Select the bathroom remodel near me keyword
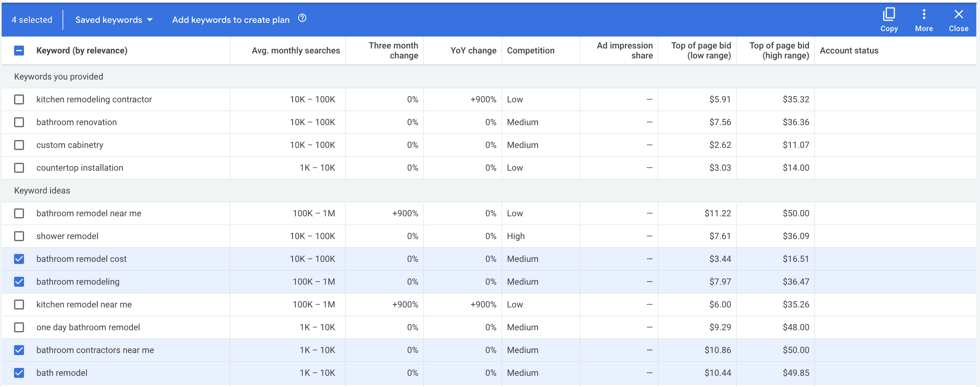 (x=89, y=213)
